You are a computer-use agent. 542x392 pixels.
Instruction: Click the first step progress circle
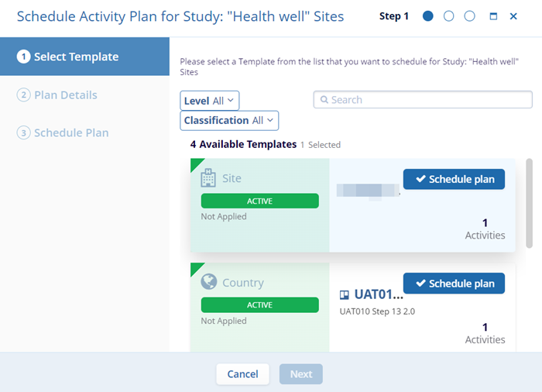(428, 16)
